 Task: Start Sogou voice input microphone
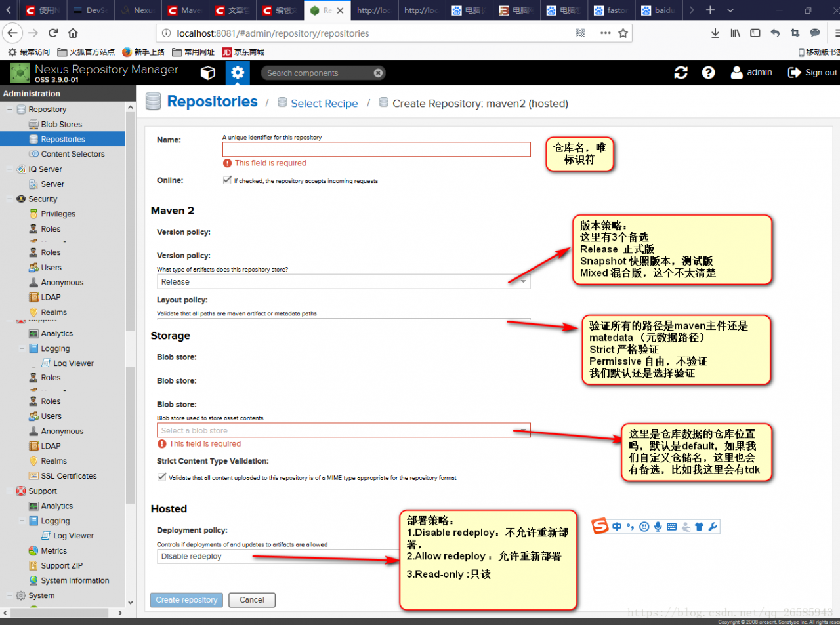[x=658, y=527]
